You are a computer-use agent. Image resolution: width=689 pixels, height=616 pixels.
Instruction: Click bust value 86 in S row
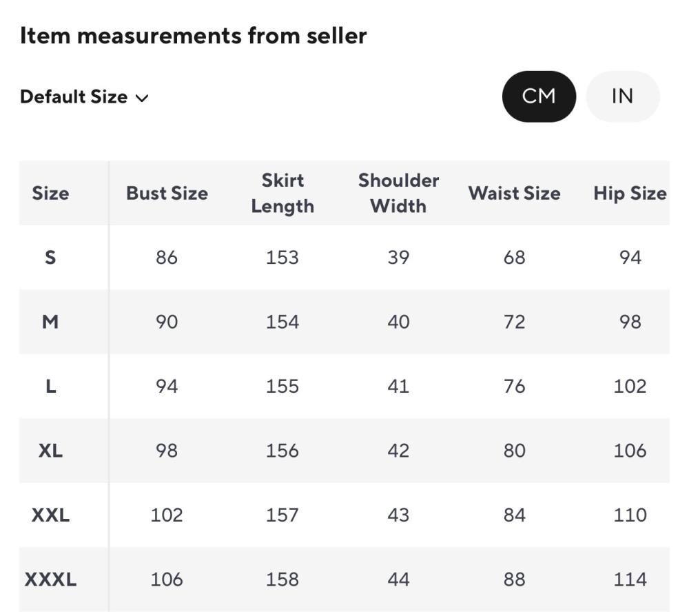click(167, 257)
